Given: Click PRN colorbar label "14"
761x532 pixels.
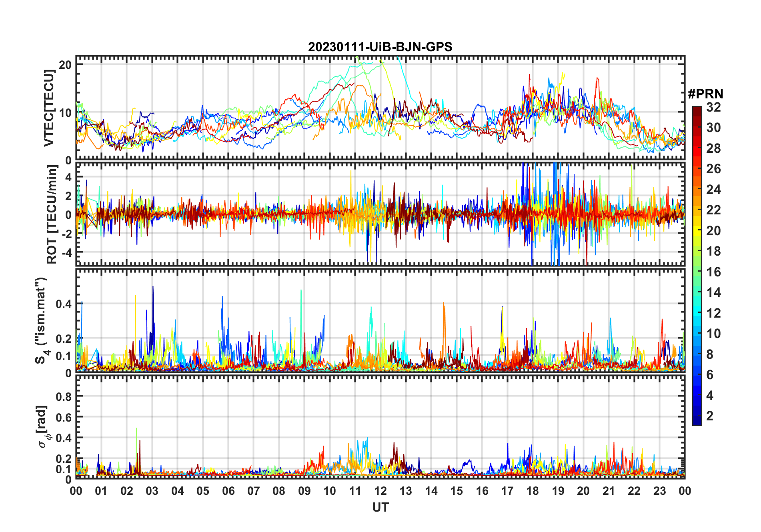Looking at the screenshot, I should coord(713,292).
